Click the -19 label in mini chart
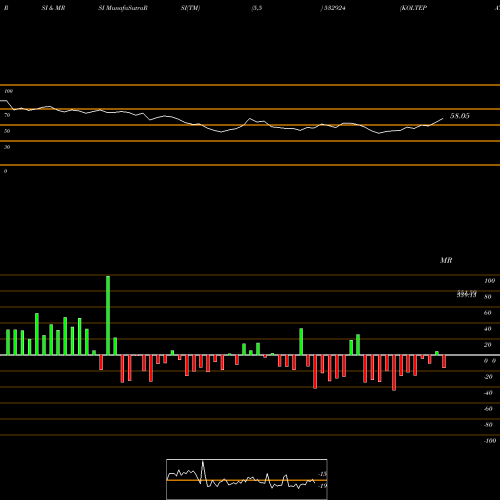Image resolution: width=500 pixels, height=500 pixels. point(322,486)
